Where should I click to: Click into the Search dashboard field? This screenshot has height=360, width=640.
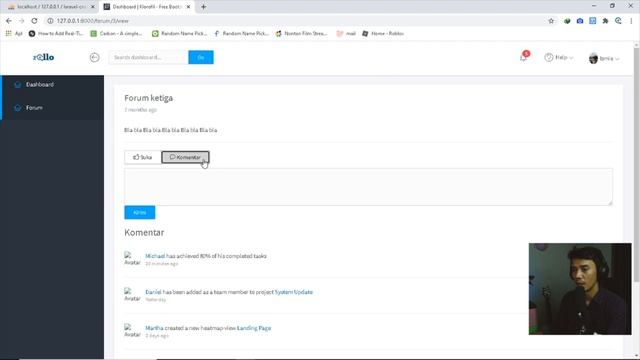(149, 58)
